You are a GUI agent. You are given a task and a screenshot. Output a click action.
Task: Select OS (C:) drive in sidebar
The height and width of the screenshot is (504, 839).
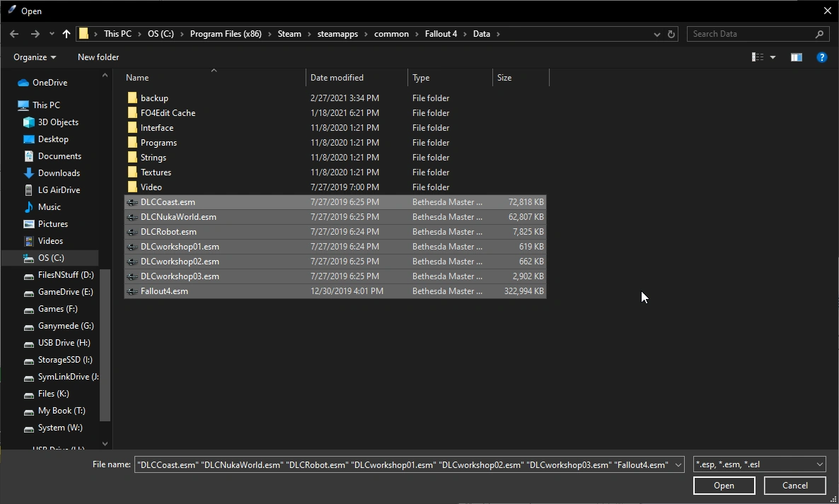point(51,257)
